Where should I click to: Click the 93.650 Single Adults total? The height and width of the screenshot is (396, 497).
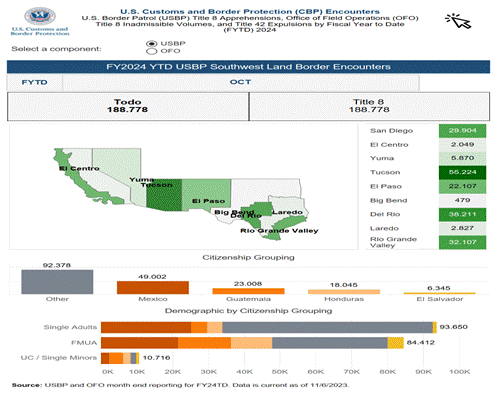[x=454, y=327]
